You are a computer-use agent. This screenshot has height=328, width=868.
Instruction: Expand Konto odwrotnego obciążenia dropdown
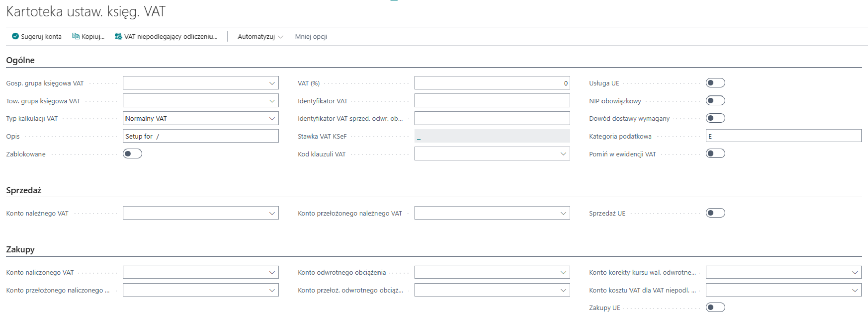pyautogui.click(x=563, y=272)
